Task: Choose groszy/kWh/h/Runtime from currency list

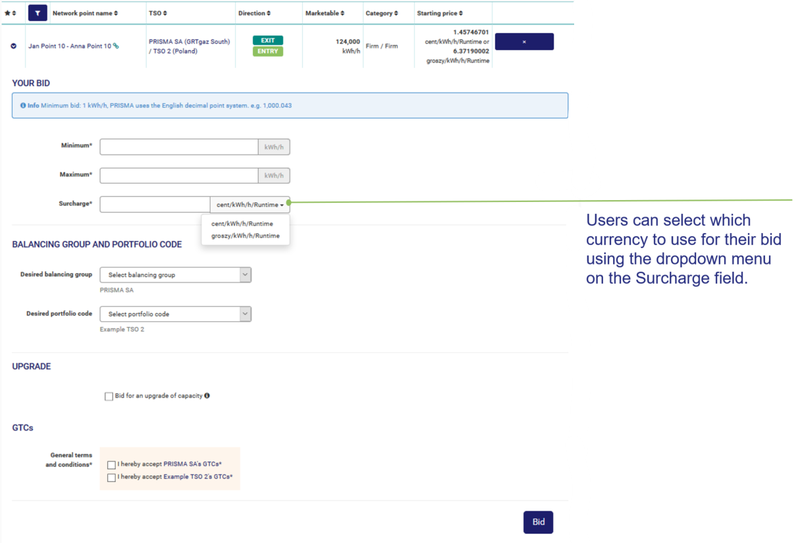Action: pyautogui.click(x=245, y=236)
